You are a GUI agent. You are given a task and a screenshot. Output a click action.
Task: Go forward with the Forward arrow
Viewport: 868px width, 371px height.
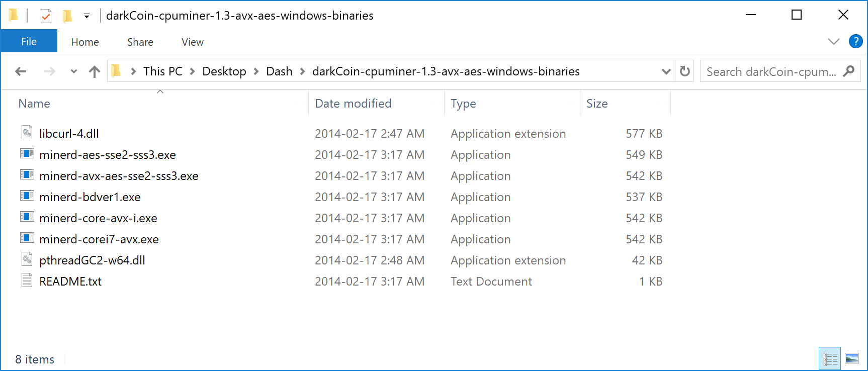click(x=49, y=71)
